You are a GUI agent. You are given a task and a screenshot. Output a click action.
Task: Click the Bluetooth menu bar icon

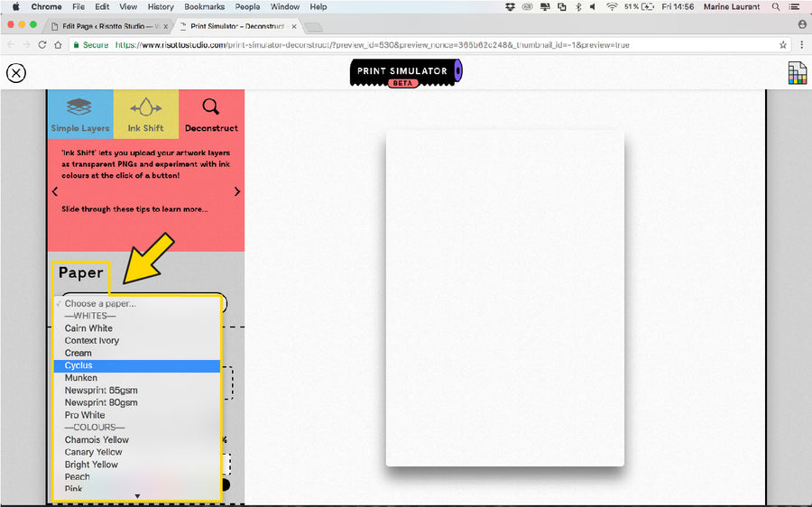point(578,6)
